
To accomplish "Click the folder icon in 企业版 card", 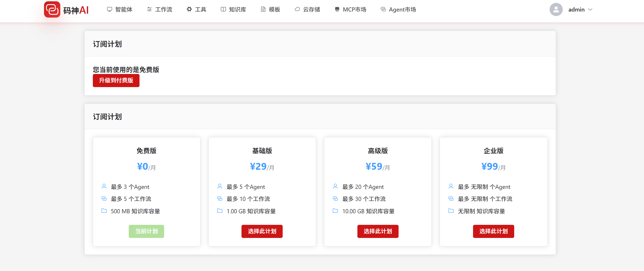I will coord(451,211).
